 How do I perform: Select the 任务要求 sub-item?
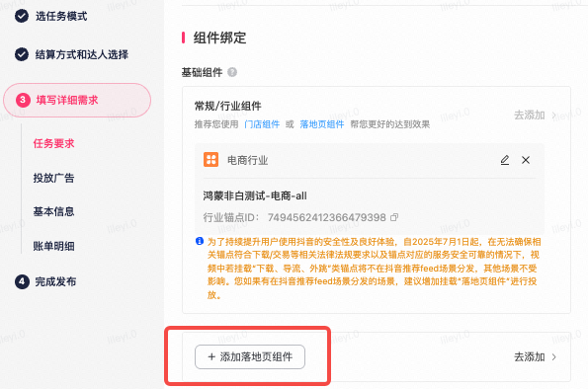click(53, 143)
